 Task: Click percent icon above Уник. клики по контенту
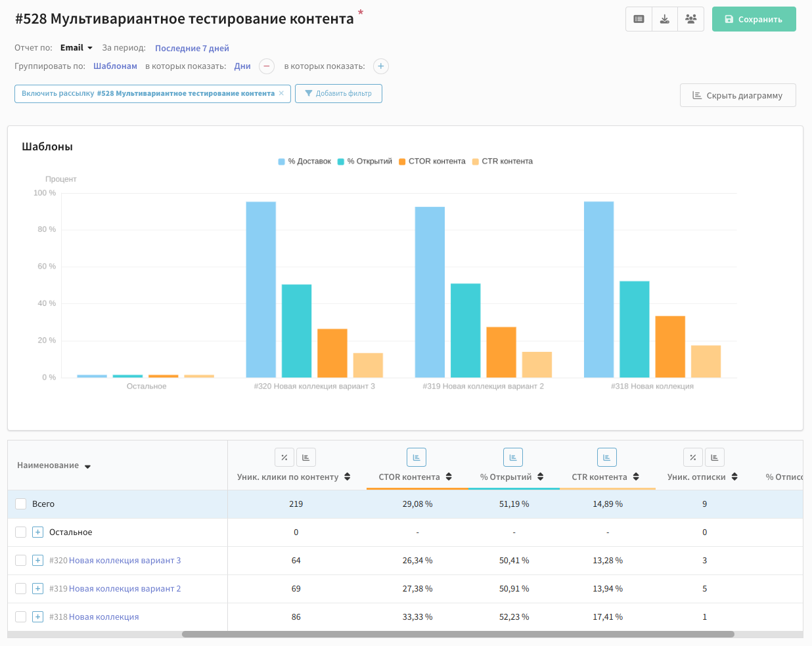[284, 458]
